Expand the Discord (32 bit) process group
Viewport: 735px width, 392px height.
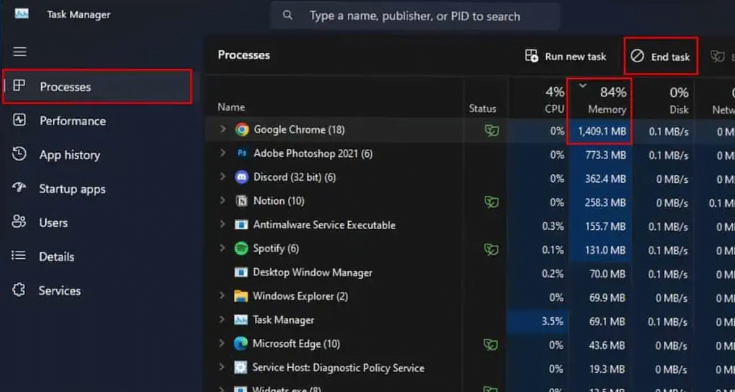(223, 177)
